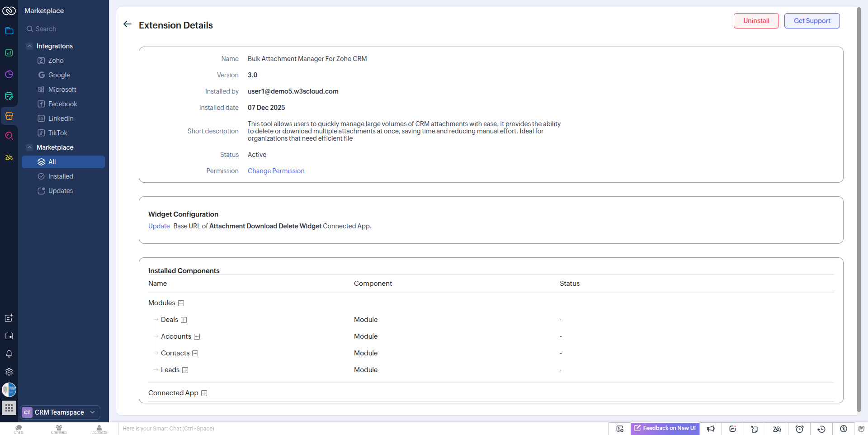868x435 pixels.
Task: Click the Change Permission link
Action: coord(276,171)
